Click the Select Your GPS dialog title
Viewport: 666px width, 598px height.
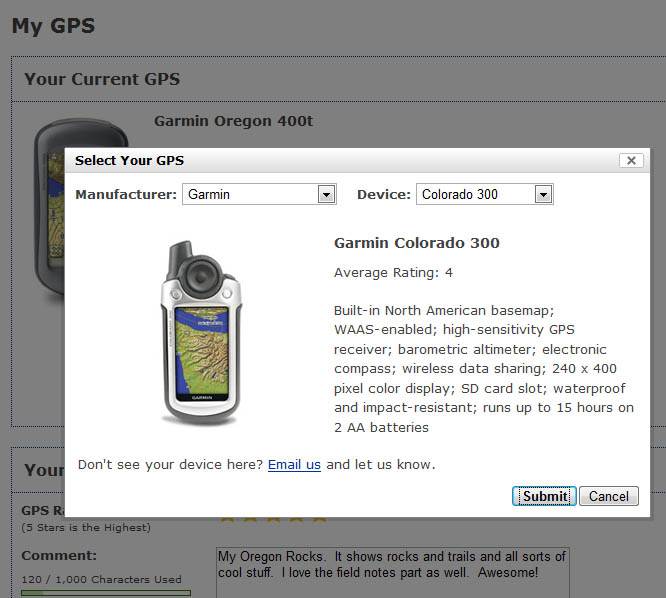pyautogui.click(x=129, y=161)
